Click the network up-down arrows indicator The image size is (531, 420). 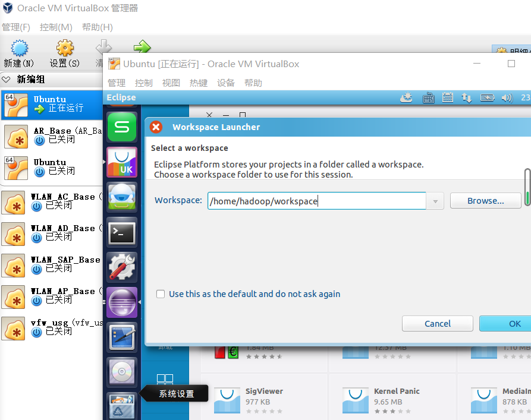click(x=467, y=98)
